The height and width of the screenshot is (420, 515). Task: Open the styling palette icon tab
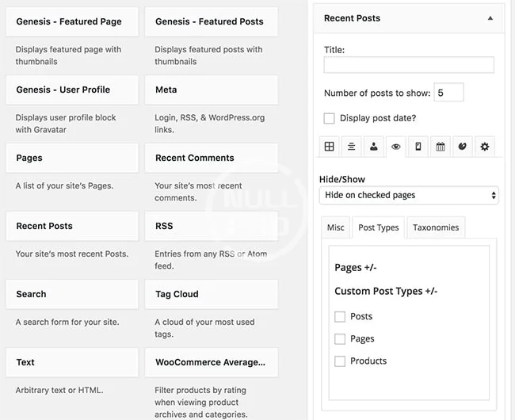[x=463, y=147]
